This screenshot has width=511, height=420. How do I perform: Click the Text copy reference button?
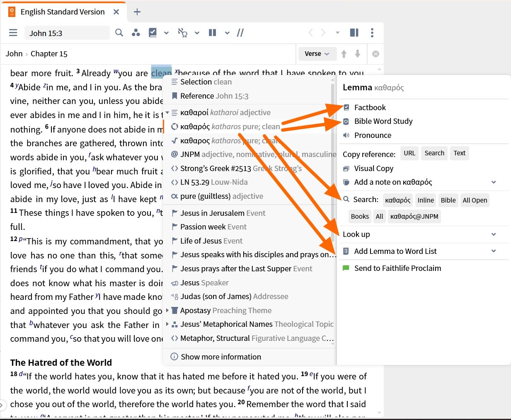pyautogui.click(x=459, y=153)
